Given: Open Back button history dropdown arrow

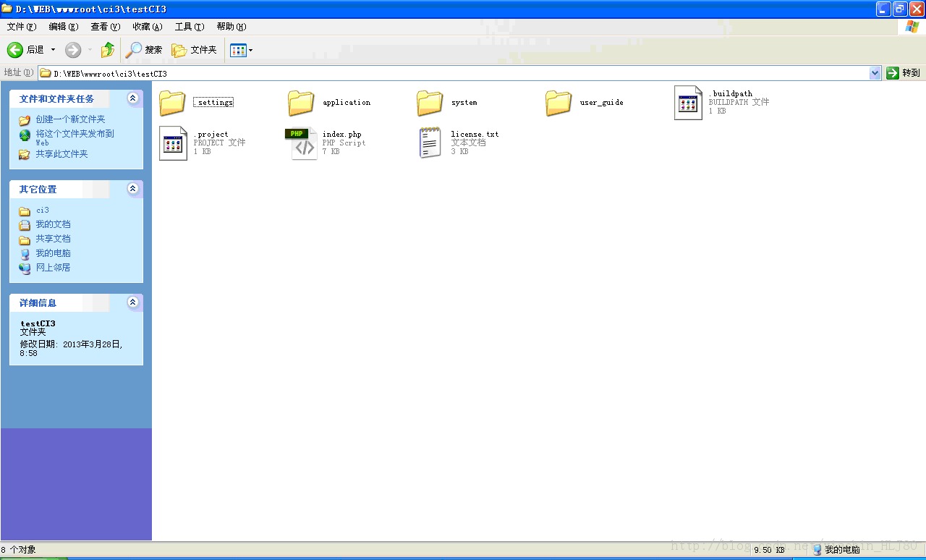Looking at the screenshot, I should 53,50.
